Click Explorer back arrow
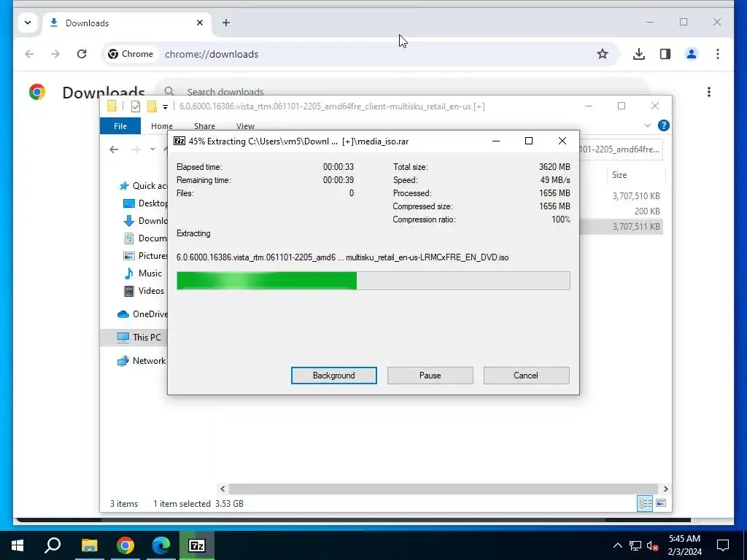747x560 pixels. coord(114,149)
